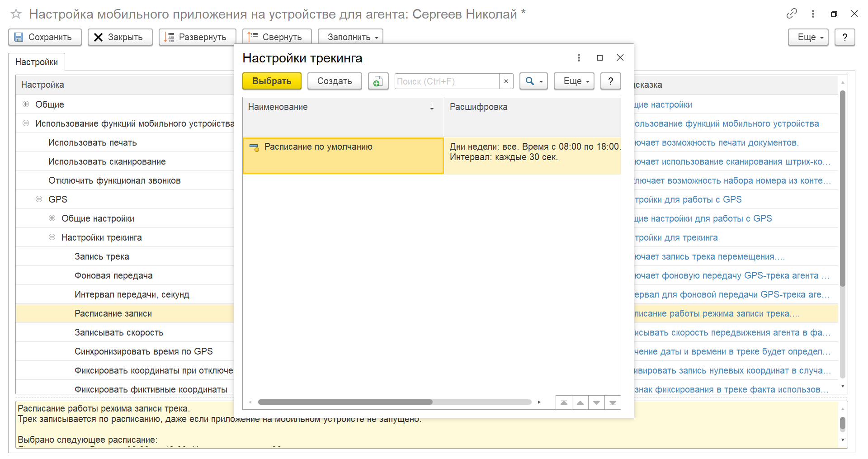
Task: Select row Фоновая передача
Action: click(125, 275)
